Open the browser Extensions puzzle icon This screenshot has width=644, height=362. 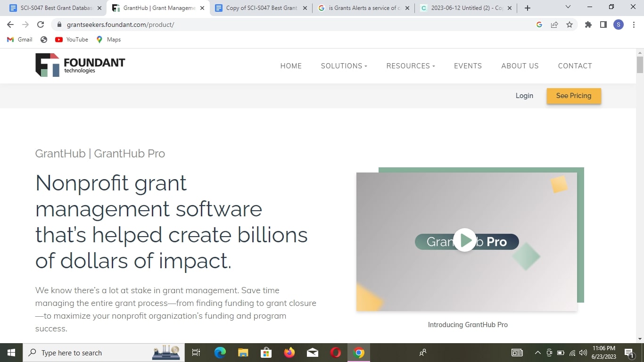point(588,25)
